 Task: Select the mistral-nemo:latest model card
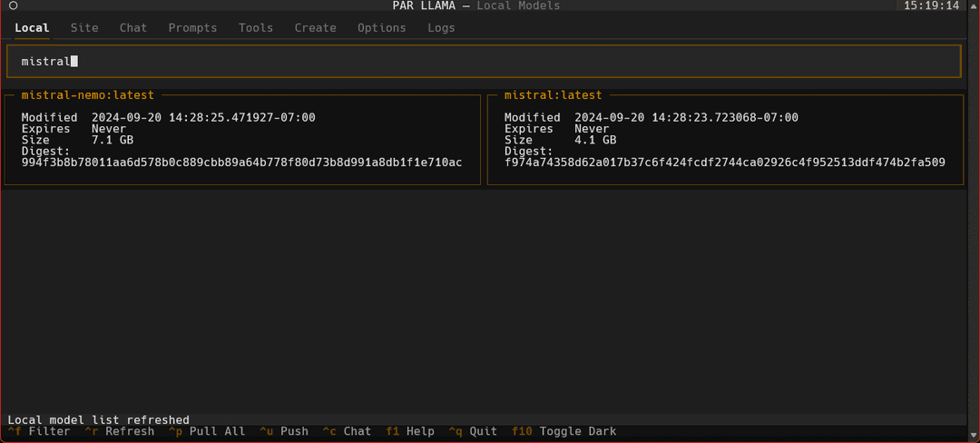pyautogui.click(x=242, y=139)
